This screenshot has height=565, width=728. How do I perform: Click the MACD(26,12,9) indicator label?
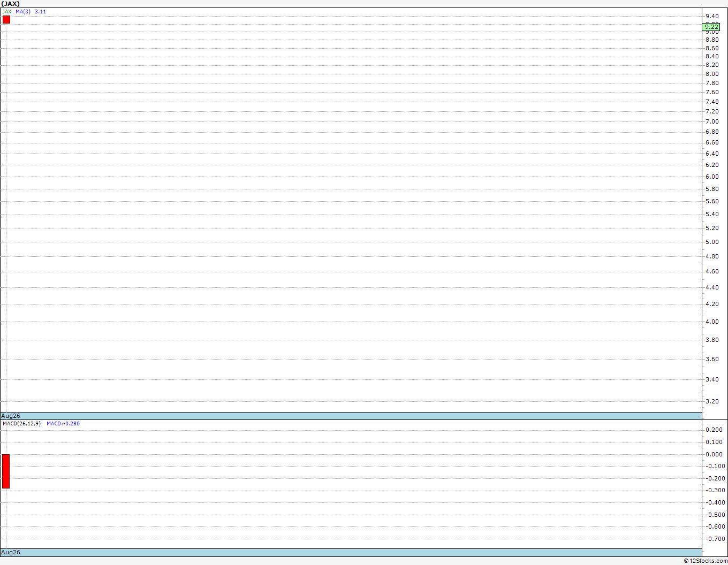click(x=21, y=423)
